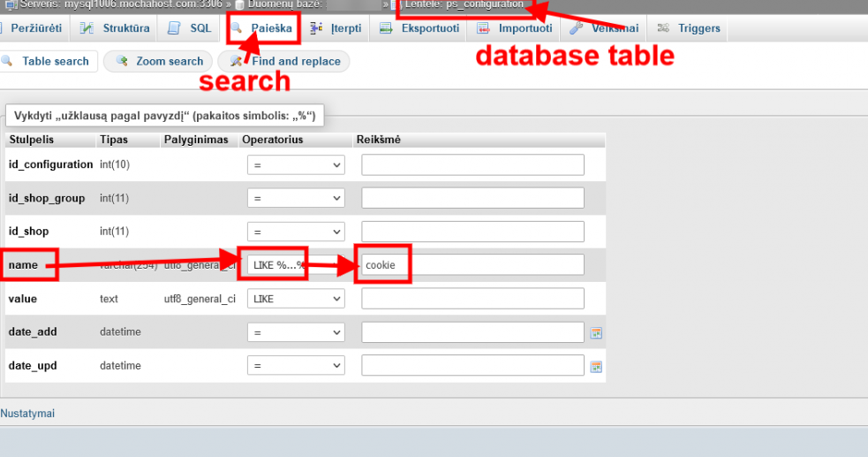Viewport: 868px width, 457px height.
Task: Open operator dropdown for id_shop
Action: pyautogui.click(x=296, y=232)
